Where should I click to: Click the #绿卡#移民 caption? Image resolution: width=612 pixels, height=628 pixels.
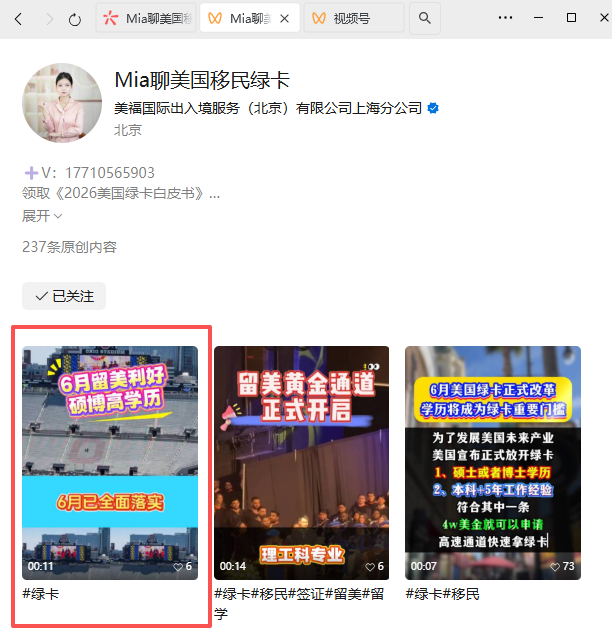pyautogui.click(x=443, y=594)
